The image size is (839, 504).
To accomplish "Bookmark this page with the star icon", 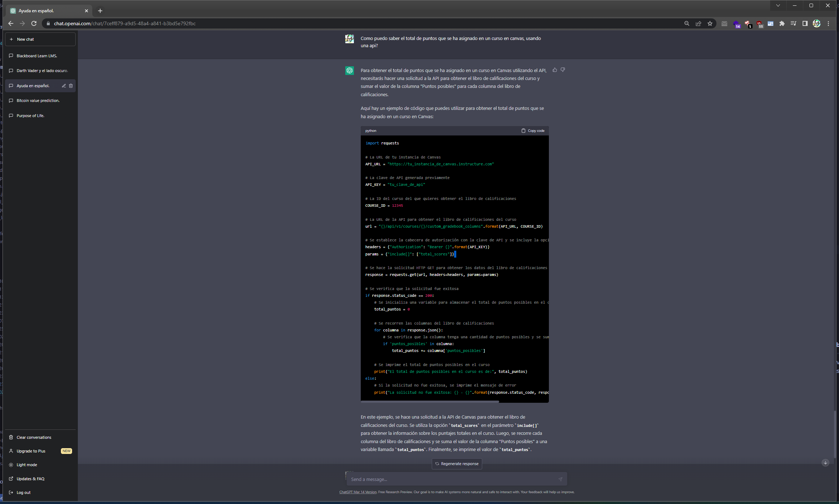I will 710,23.
